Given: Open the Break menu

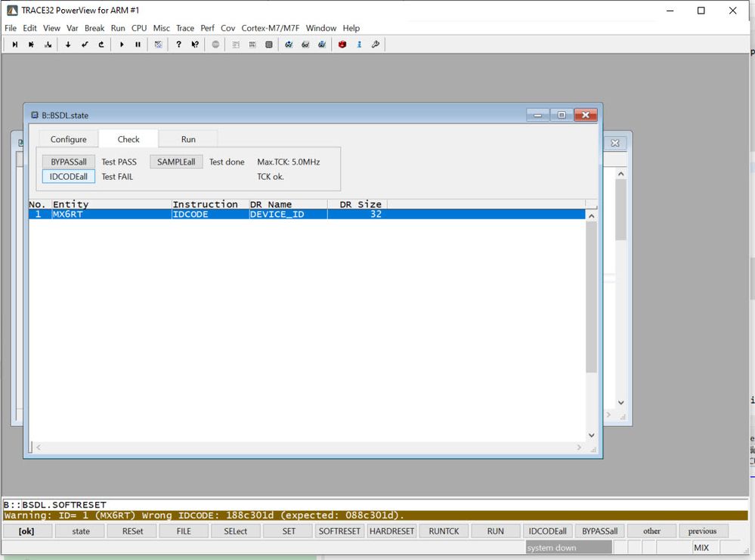Looking at the screenshot, I should (94, 28).
